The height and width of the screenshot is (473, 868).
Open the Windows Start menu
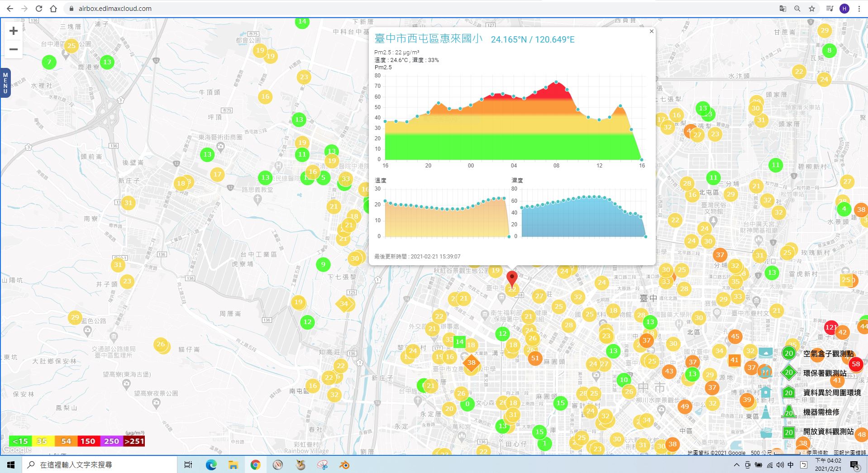pyautogui.click(x=11, y=465)
